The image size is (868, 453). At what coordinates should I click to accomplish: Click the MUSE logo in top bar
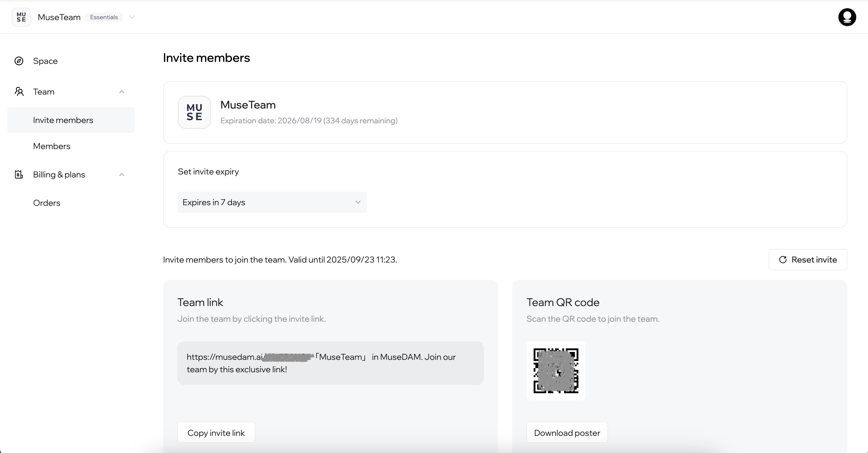[x=21, y=17]
